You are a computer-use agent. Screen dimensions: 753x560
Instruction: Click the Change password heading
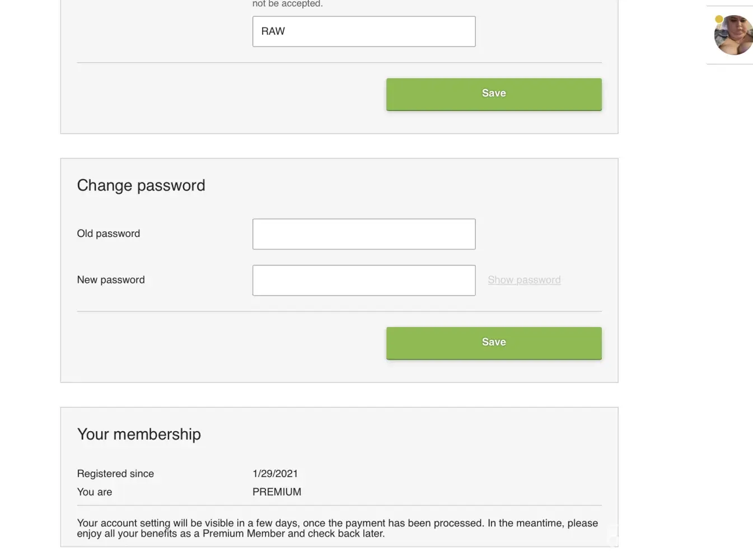141,185
